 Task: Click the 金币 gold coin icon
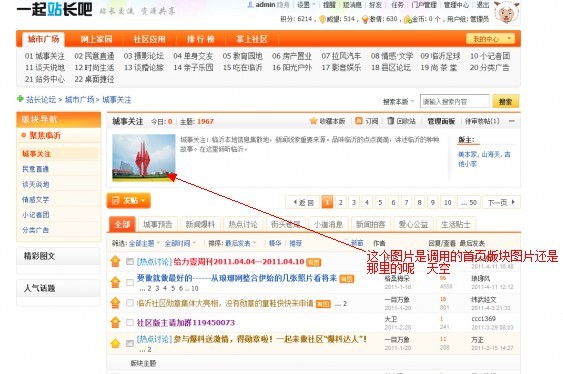pyautogui.click(x=408, y=19)
